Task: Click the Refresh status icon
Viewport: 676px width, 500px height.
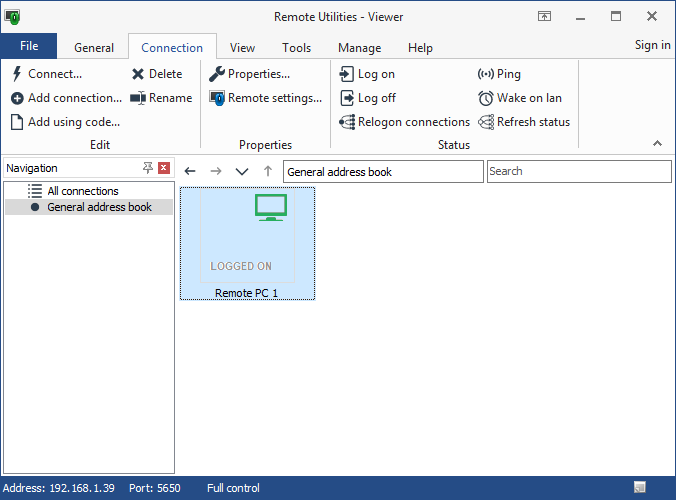Action: pyautogui.click(x=486, y=122)
